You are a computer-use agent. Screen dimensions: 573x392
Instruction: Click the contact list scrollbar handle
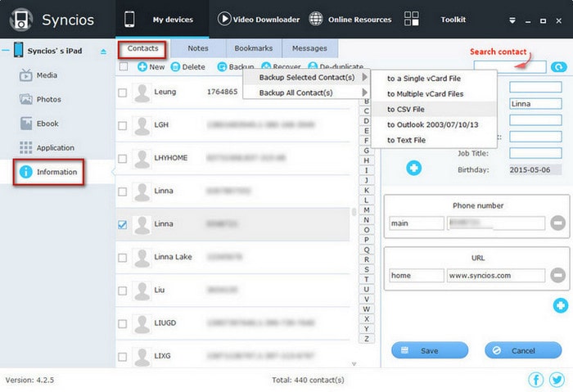coord(354,212)
